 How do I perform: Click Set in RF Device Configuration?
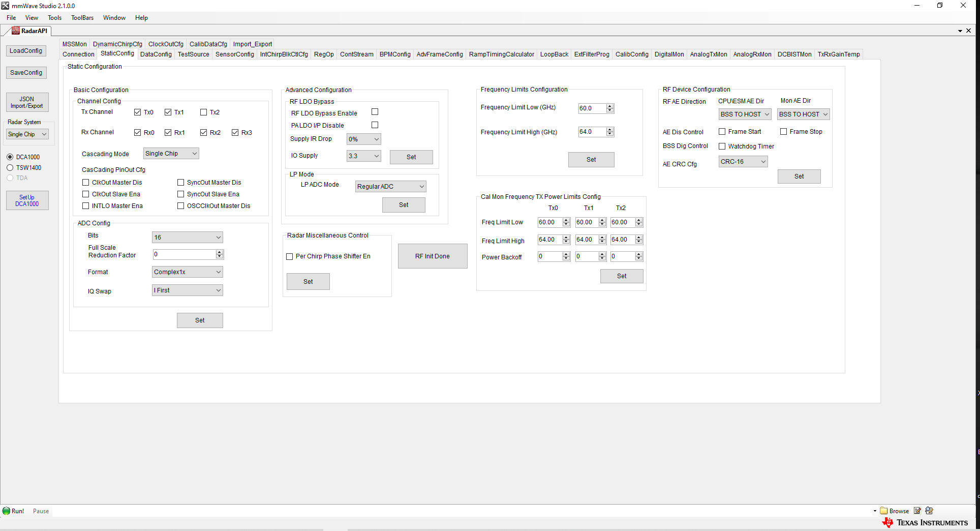point(799,176)
